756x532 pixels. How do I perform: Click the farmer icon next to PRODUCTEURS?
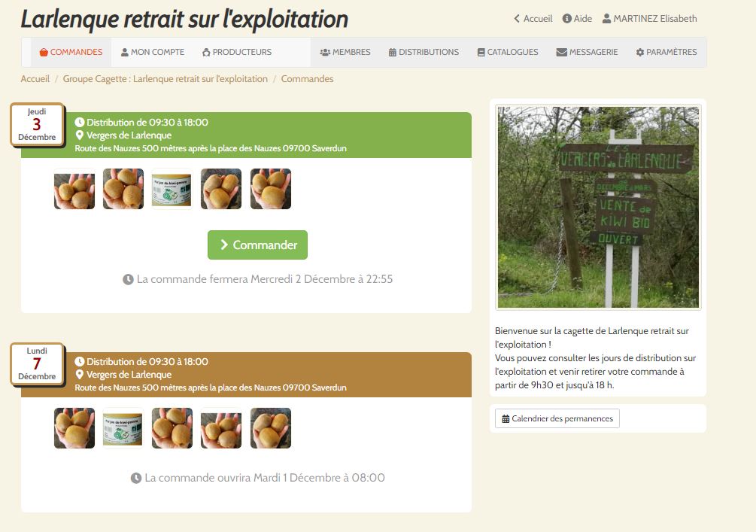click(206, 52)
